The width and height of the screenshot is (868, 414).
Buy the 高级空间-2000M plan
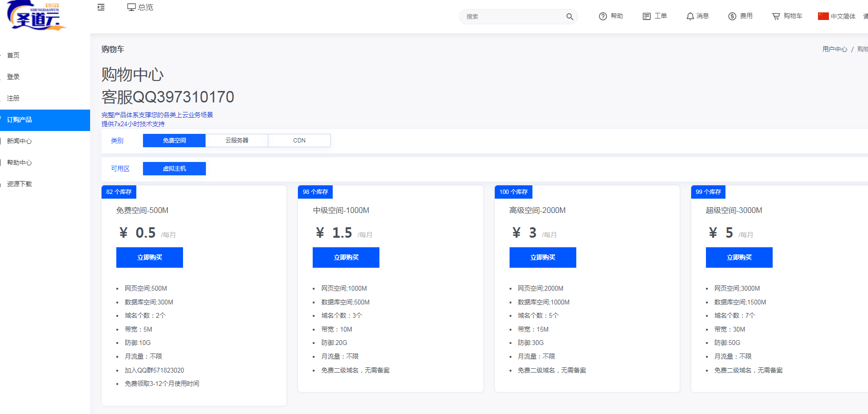[542, 257]
